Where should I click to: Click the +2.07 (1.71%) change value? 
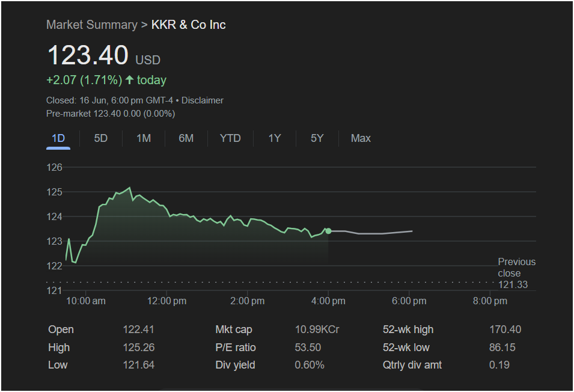(84, 80)
